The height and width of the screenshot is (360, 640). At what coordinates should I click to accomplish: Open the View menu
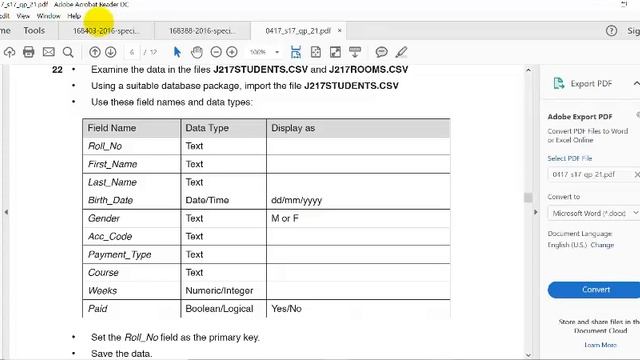pyautogui.click(x=23, y=16)
